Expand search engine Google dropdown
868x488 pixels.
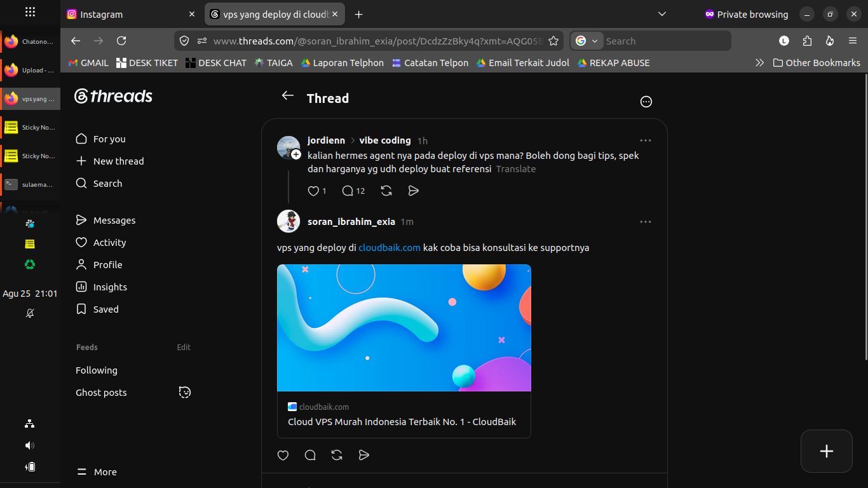[x=587, y=41]
